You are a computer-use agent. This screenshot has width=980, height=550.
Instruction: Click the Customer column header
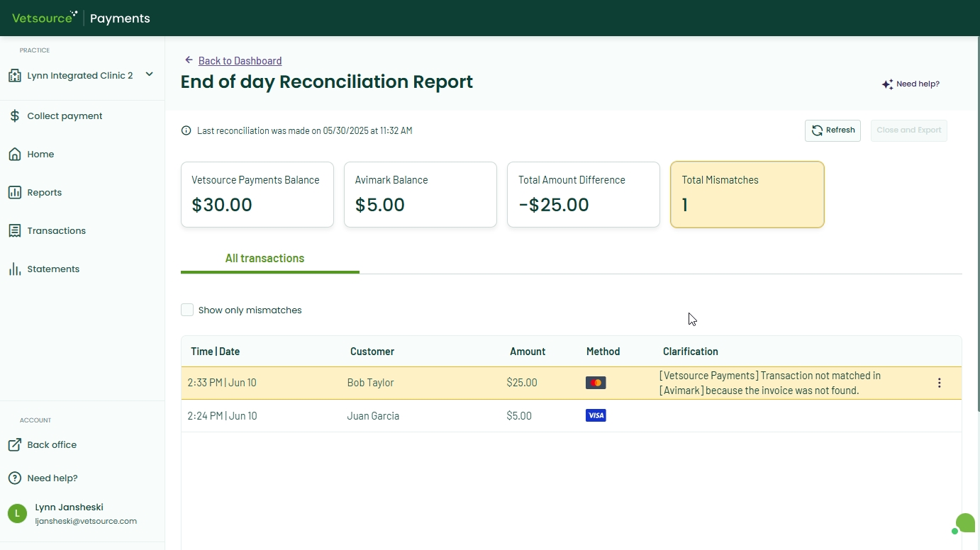click(x=372, y=352)
